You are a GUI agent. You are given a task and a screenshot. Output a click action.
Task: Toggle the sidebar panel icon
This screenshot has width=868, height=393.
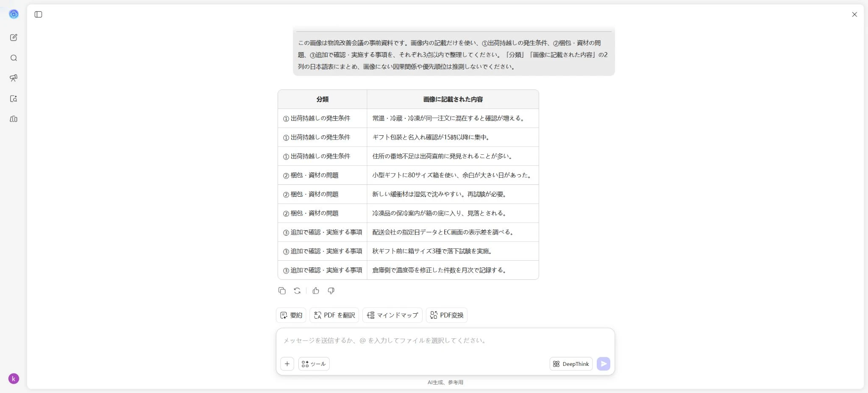[x=39, y=14]
